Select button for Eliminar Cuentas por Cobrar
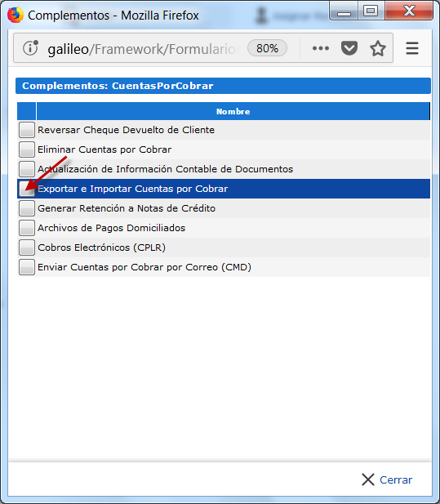The image size is (440, 504). click(x=27, y=149)
